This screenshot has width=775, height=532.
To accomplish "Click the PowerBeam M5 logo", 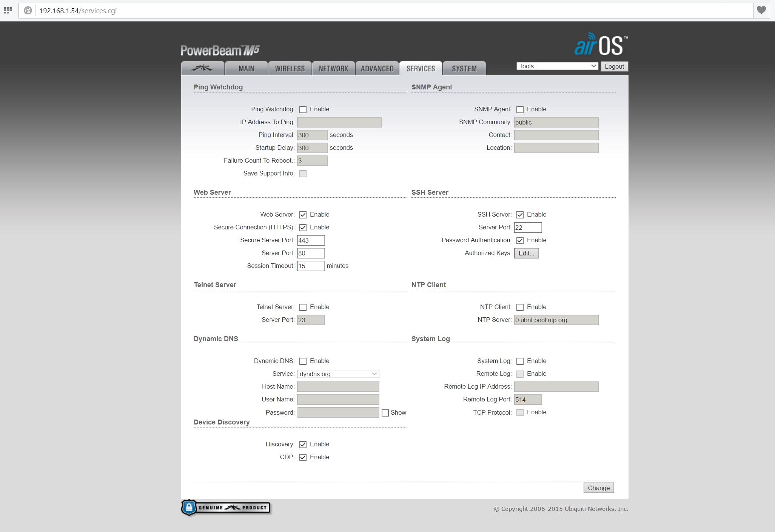I will point(220,50).
